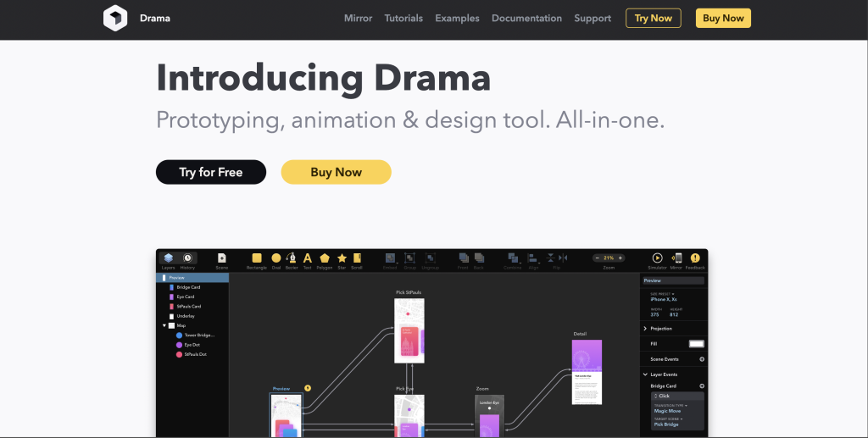Add a new Scene from toolbar
Image resolution: width=868 pixels, height=438 pixels.
pyautogui.click(x=221, y=258)
